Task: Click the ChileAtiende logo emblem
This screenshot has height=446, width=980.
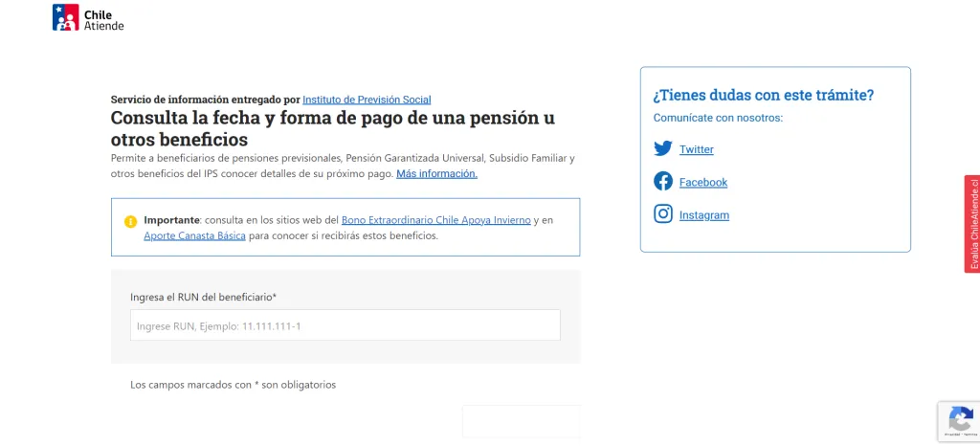Action: click(x=65, y=17)
